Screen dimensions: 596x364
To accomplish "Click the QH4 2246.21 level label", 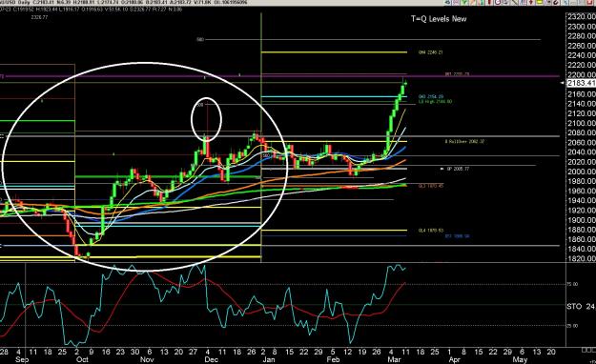I will [431, 52].
